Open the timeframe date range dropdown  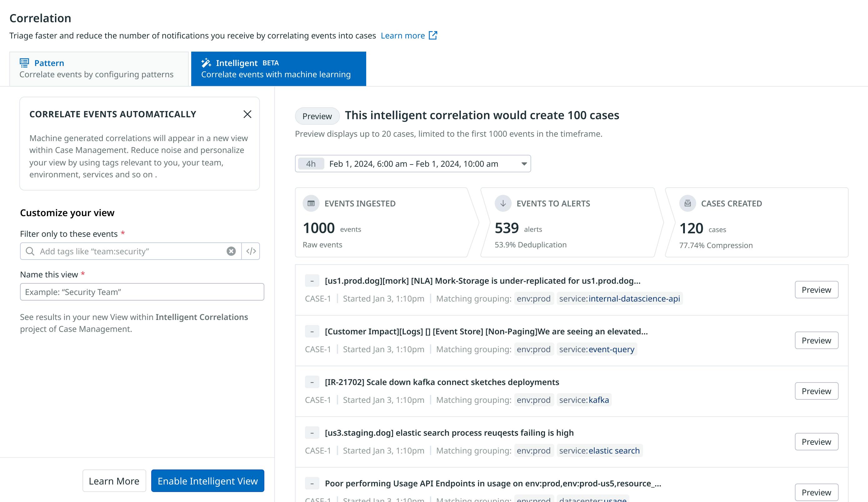click(x=524, y=164)
